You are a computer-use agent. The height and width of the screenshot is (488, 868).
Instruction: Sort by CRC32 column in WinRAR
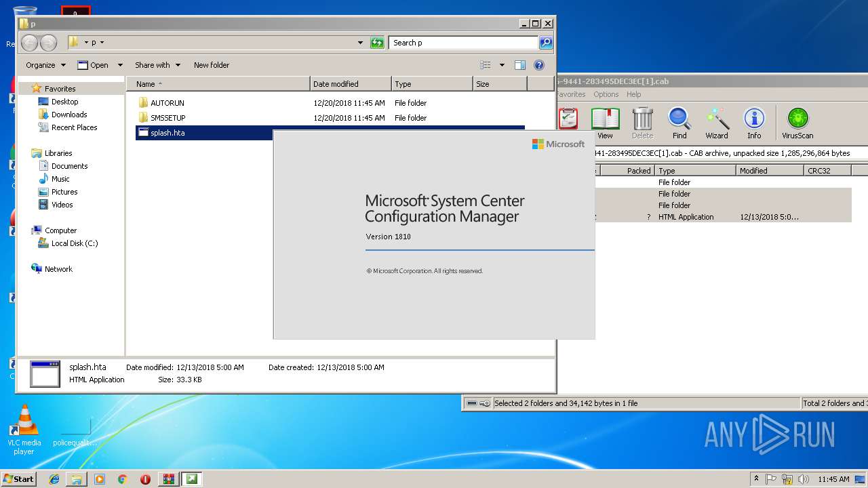[827, 171]
